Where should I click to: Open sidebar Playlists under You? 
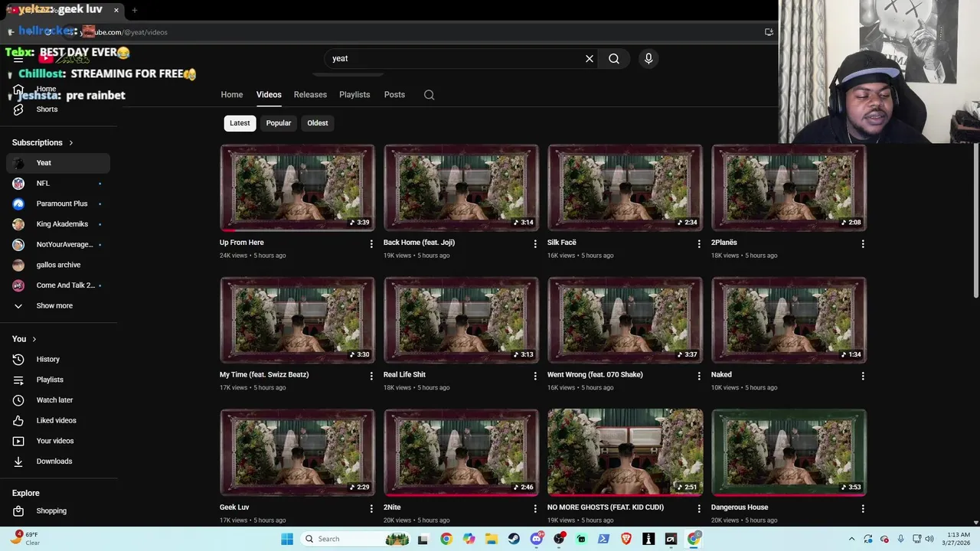point(58,380)
